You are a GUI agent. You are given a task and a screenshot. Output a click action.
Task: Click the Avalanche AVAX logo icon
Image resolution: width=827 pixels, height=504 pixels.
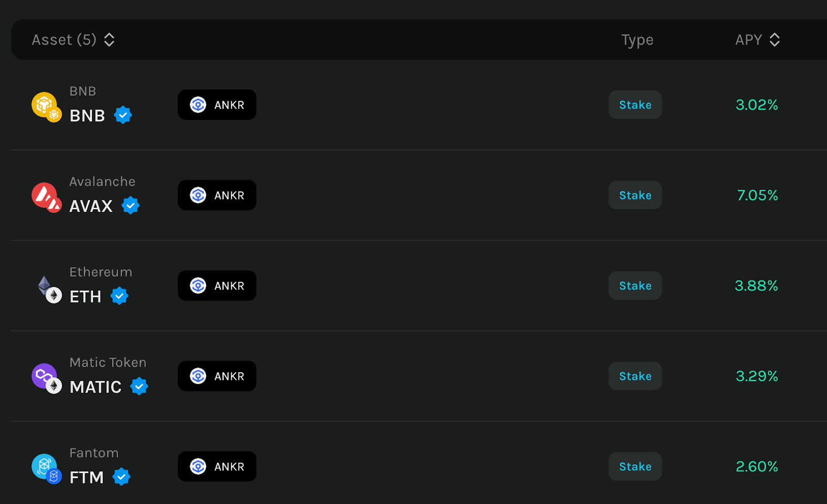[x=47, y=197]
